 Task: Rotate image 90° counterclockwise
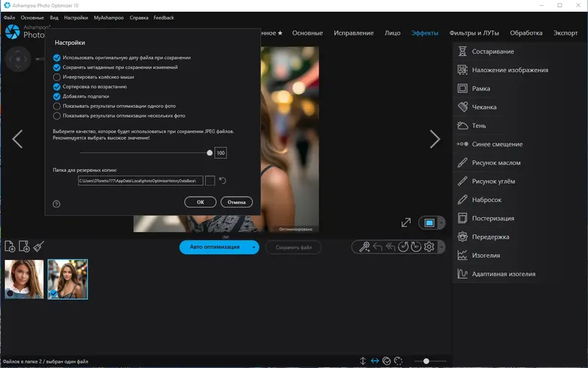403,247
